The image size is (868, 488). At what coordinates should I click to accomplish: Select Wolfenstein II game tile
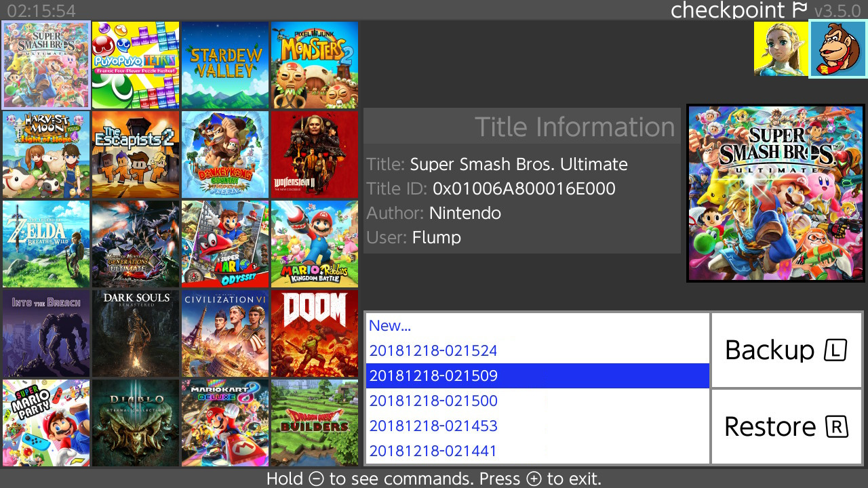coord(315,155)
